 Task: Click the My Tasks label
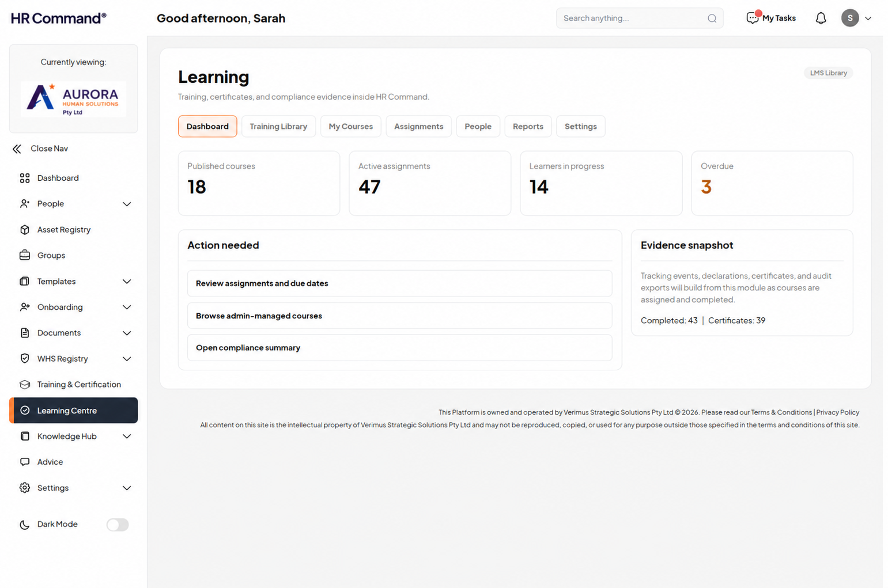point(779,18)
